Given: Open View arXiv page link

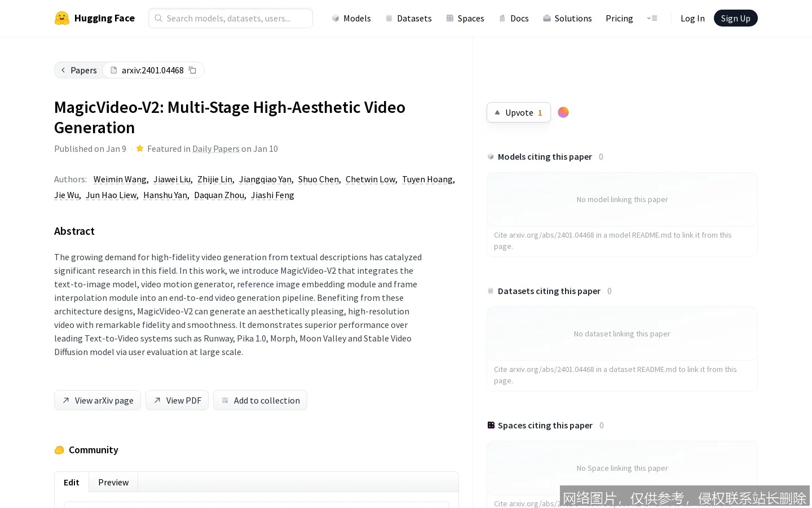Looking at the screenshot, I should pos(98,400).
